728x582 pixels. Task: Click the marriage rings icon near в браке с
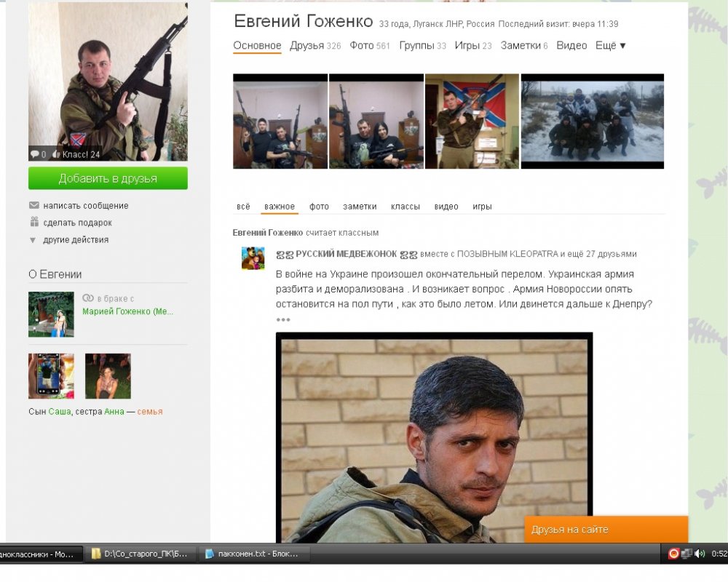point(88,298)
